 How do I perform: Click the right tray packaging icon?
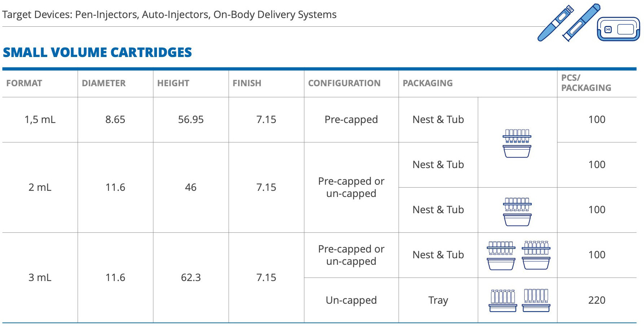536,301
